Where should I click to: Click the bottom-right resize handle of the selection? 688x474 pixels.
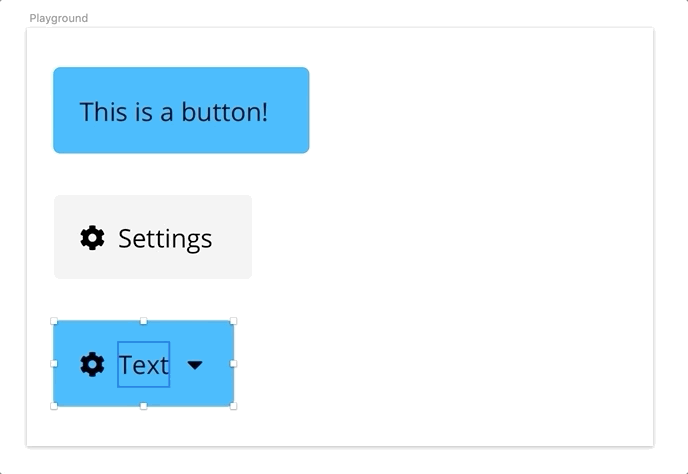[233, 406]
